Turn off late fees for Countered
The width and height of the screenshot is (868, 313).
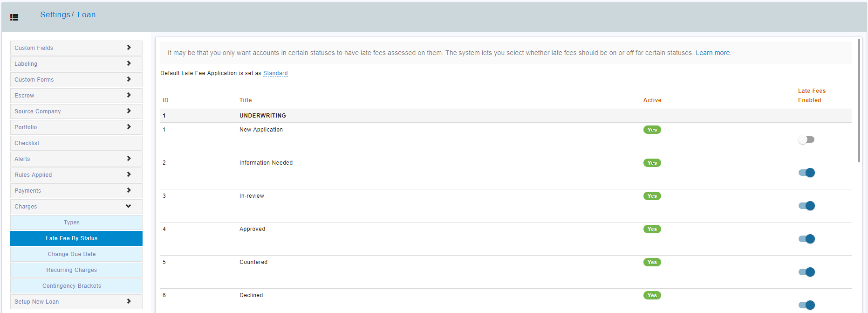806,272
